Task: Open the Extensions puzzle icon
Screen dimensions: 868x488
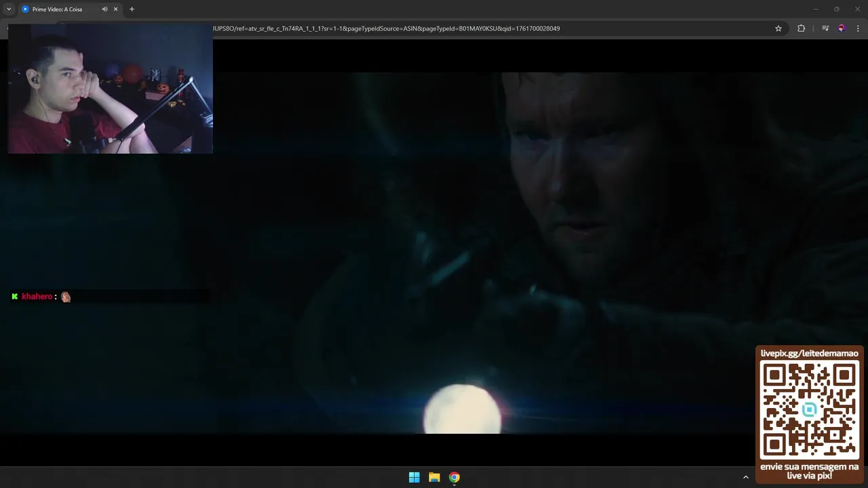Action: (x=801, y=28)
